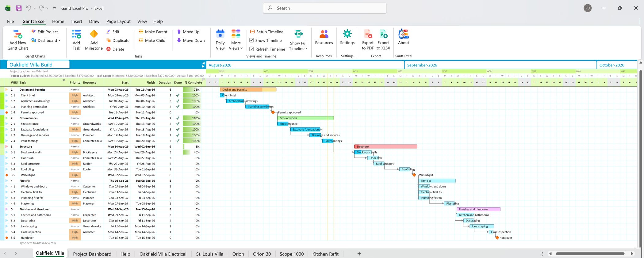The image size is (644, 258).
Task: Click the Permits approved milestone diamond in timeline
Action: [273, 112]
